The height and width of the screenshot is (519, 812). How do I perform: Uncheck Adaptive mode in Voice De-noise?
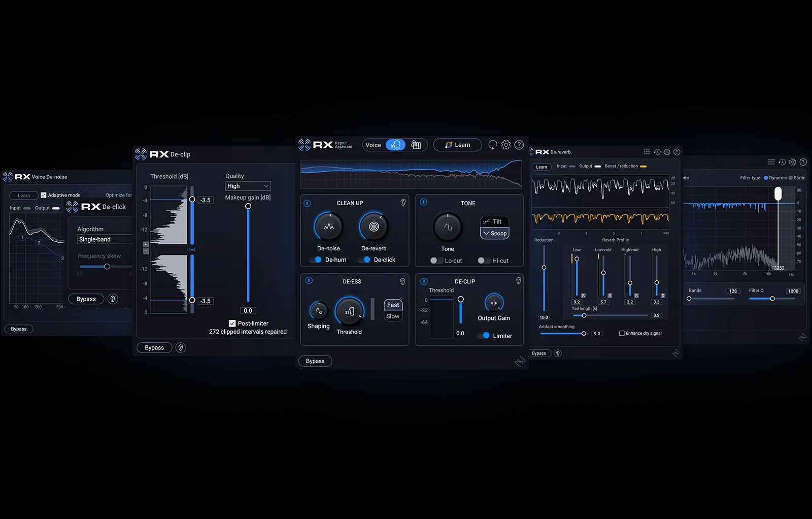click(44, 195)
